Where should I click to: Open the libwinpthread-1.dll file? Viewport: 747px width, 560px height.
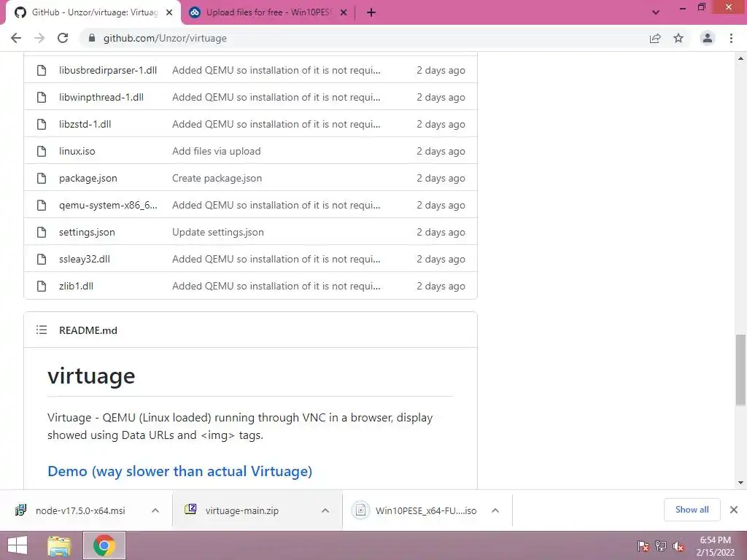point(101,97)
